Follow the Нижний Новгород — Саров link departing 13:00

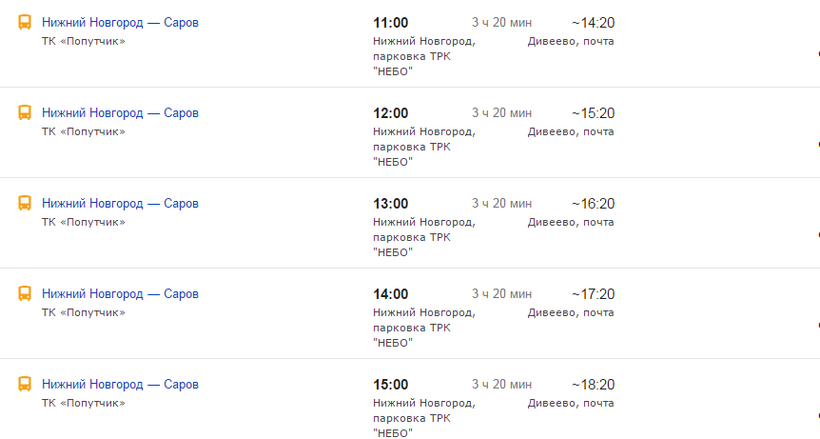tap(120, 203)
